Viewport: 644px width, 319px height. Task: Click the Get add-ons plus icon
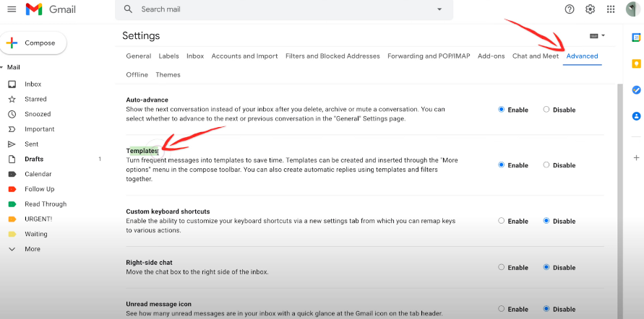[x=636, y=157]
